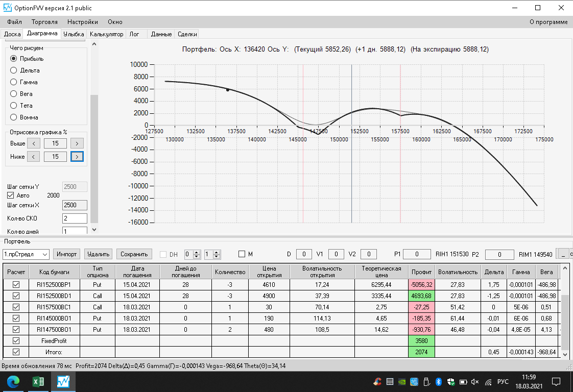Toggle the M checkbox

coord(242,254)
